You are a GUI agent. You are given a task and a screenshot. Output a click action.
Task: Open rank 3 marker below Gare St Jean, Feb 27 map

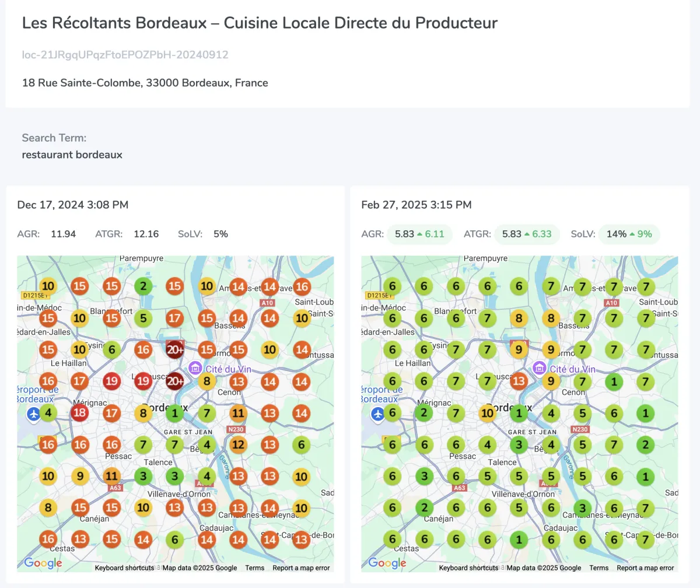click(x=519, y=445)
